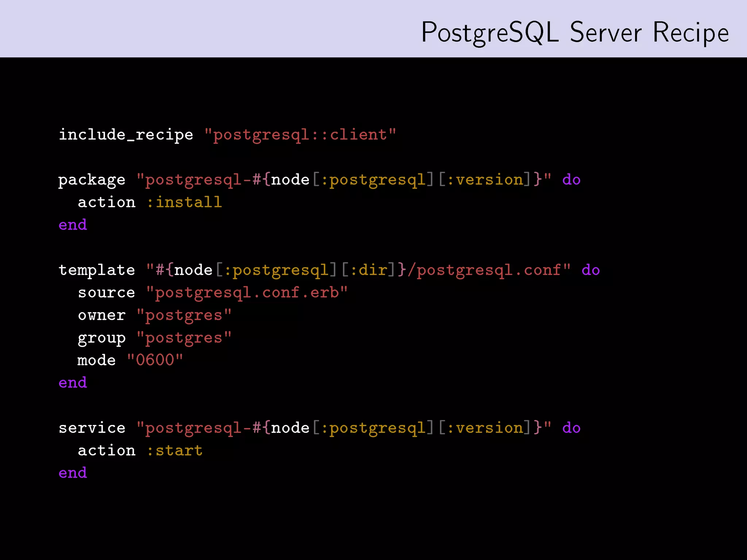Click 'do' on the service line
The image size is (747, 560).
(572, 428)
